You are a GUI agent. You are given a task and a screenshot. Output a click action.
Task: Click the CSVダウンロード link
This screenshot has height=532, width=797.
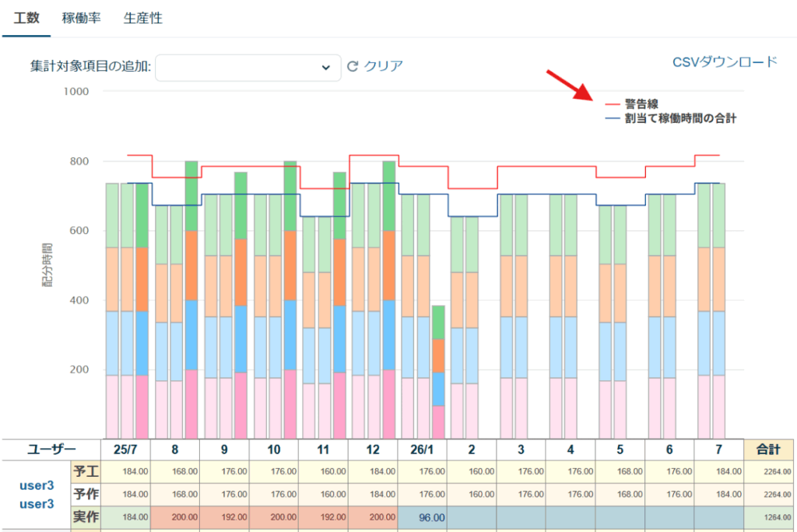(x=725, y=62)
